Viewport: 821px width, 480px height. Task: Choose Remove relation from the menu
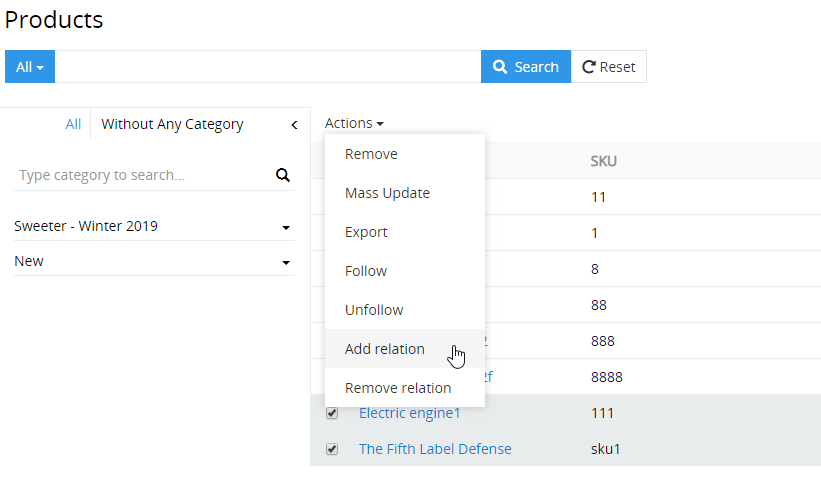398,388
